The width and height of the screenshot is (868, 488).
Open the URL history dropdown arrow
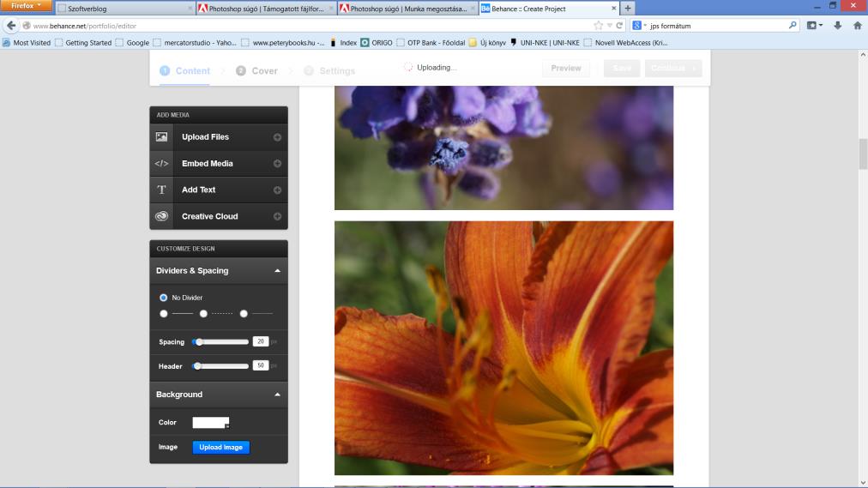(610, 26)
